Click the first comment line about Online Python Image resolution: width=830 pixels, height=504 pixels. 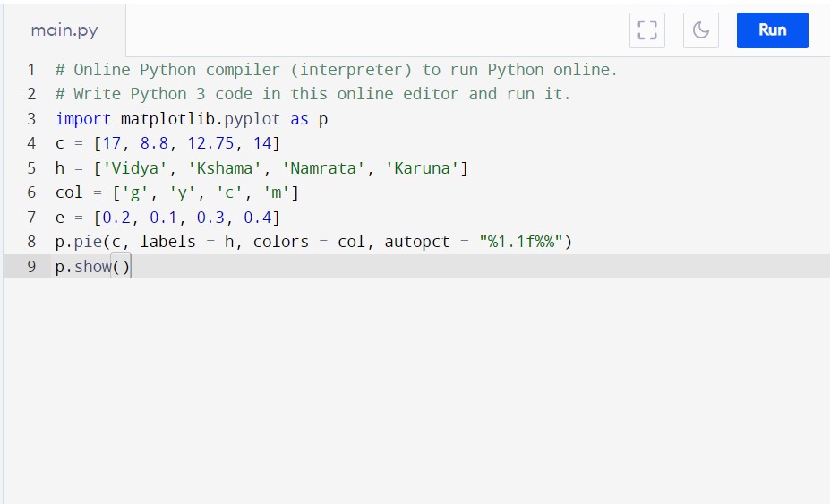[336, 69]
